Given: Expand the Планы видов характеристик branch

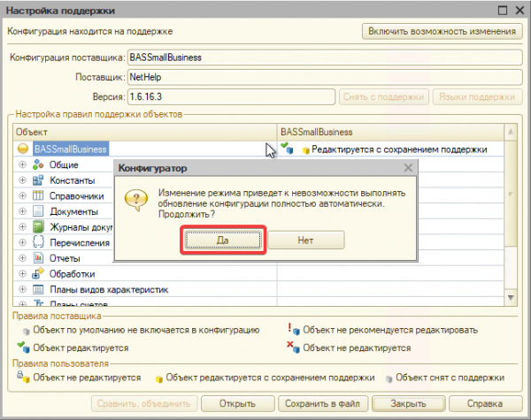Looking at the screenshot, I should click(22, 289).
